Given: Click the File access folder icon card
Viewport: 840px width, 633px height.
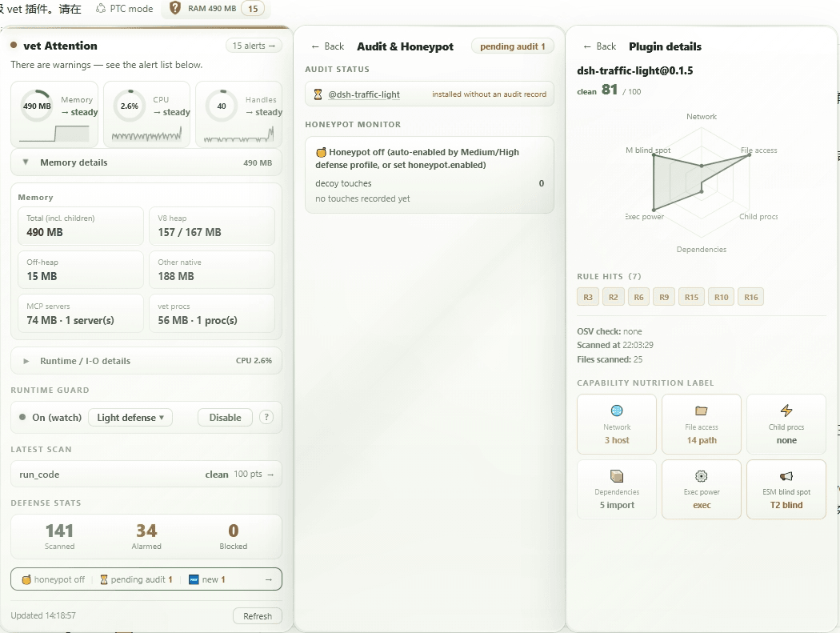Looking at the screenshot, I should click(702, 424).
